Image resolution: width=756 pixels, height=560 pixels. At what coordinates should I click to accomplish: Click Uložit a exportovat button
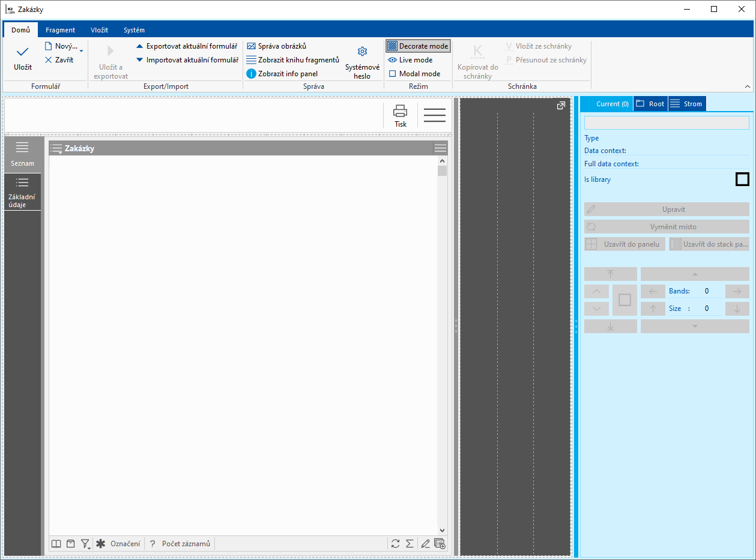coord(110,62)
